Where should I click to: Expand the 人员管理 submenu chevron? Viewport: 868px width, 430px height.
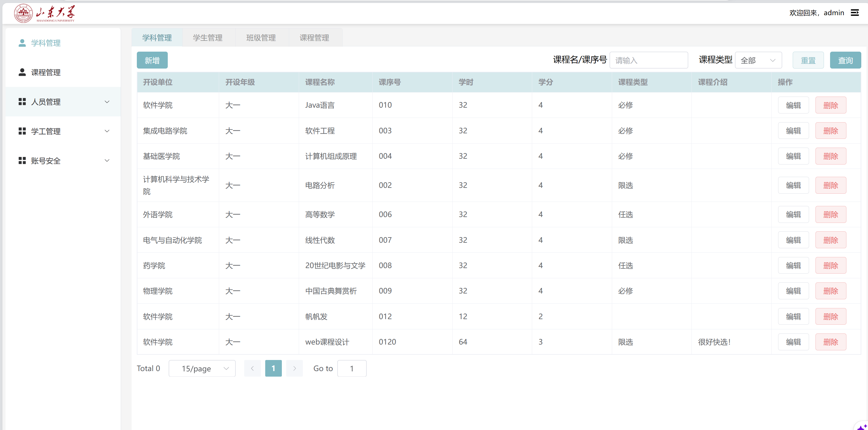pos(107,102)
